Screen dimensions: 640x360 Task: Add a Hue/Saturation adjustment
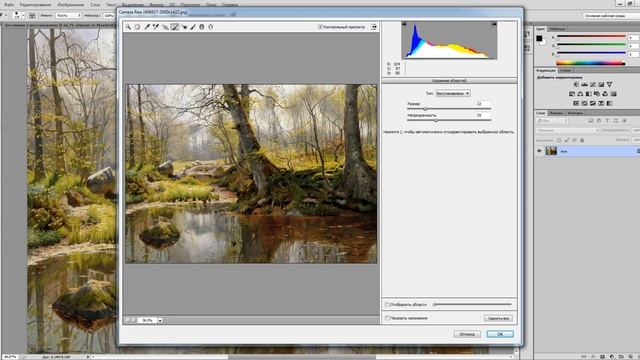tap(572, 94)
